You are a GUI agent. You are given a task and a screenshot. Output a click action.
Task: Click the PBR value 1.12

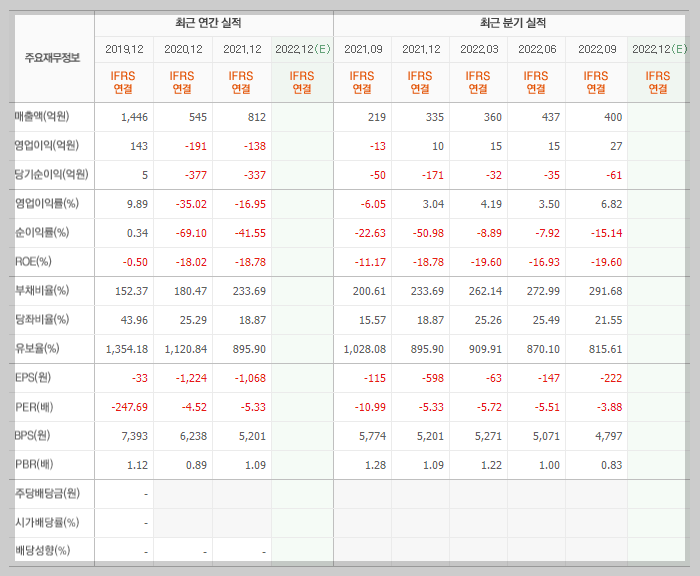tap(137, 465)
